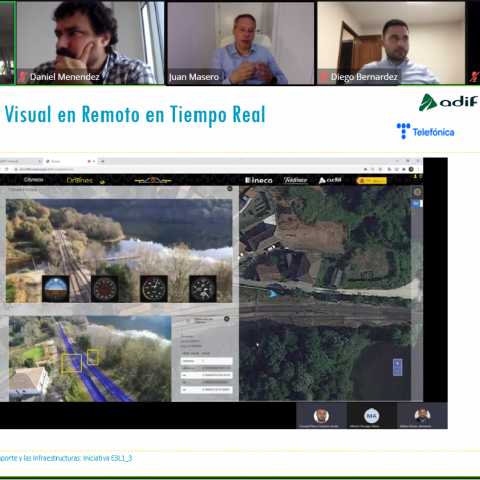
Task: Click the artificial horizon attitude gauge
Action: coord(56,289)
